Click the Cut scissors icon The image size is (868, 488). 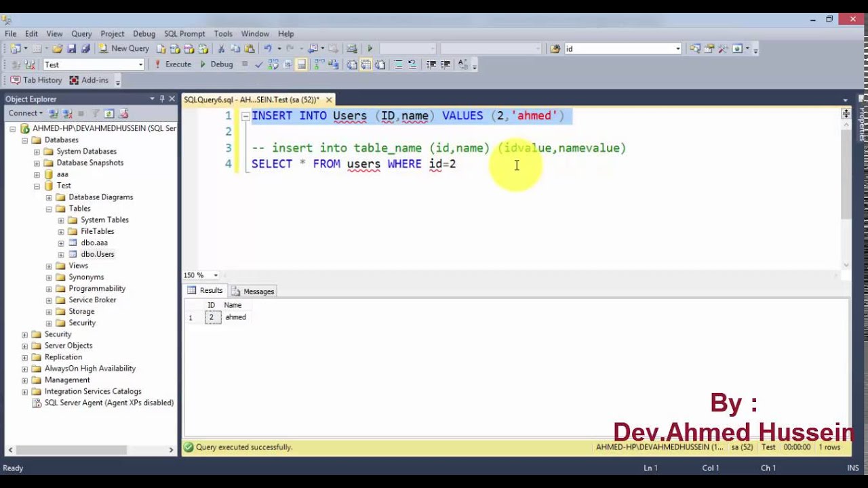(x=221, y=49)
